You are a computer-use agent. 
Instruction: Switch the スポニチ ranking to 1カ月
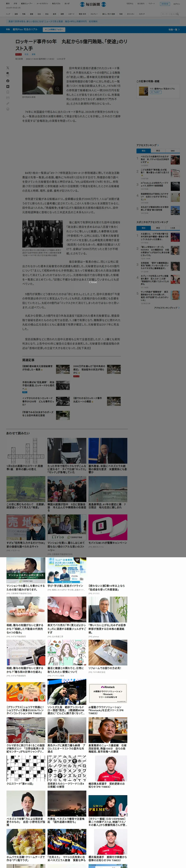(x=173, y=228)
